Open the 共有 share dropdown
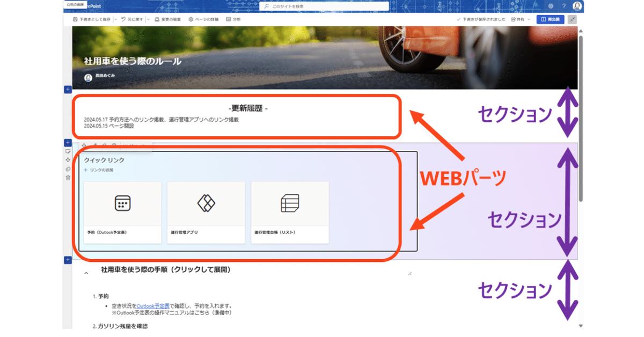The image size is (644, 337). (x=521, y=19)
